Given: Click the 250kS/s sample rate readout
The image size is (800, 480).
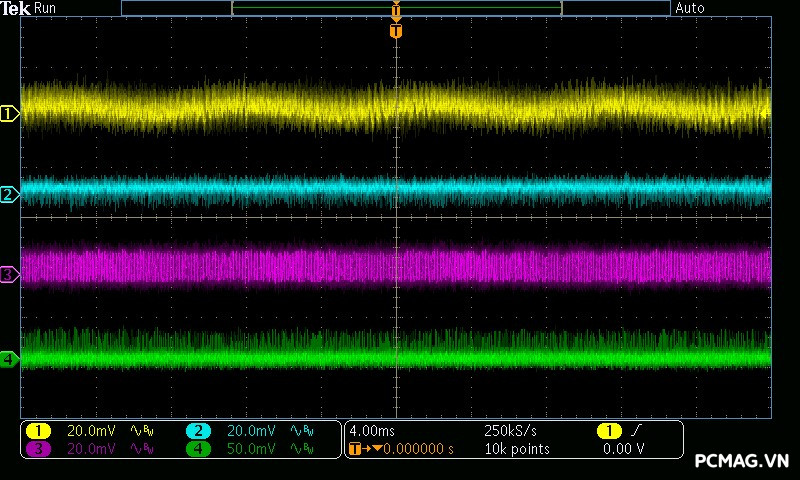Looking at the screenshot, I should point(511,431).
